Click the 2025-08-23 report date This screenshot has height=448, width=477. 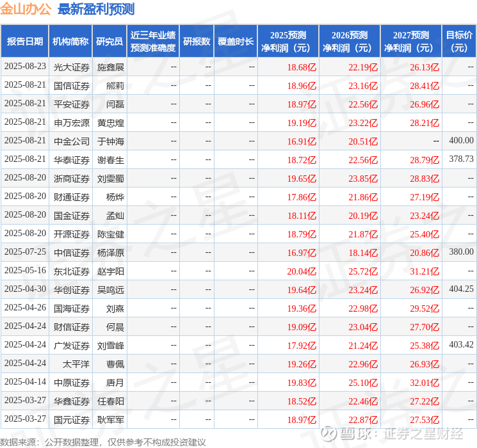pyautogui.click(x=25, y=67)
